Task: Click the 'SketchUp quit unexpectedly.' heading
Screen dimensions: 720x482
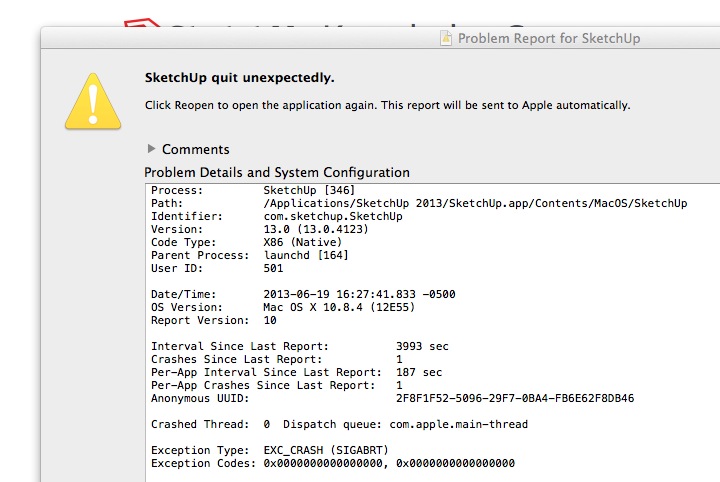Action: pos(240,78)
